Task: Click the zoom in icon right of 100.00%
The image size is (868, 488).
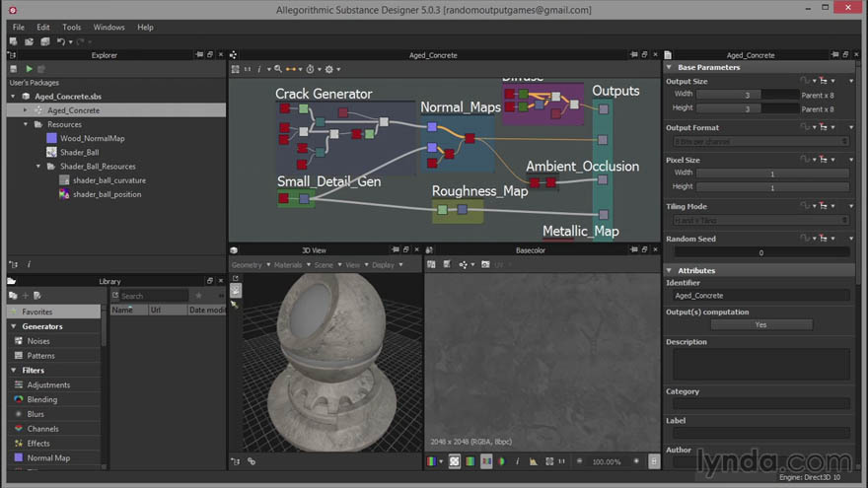Action: [636, 461]
